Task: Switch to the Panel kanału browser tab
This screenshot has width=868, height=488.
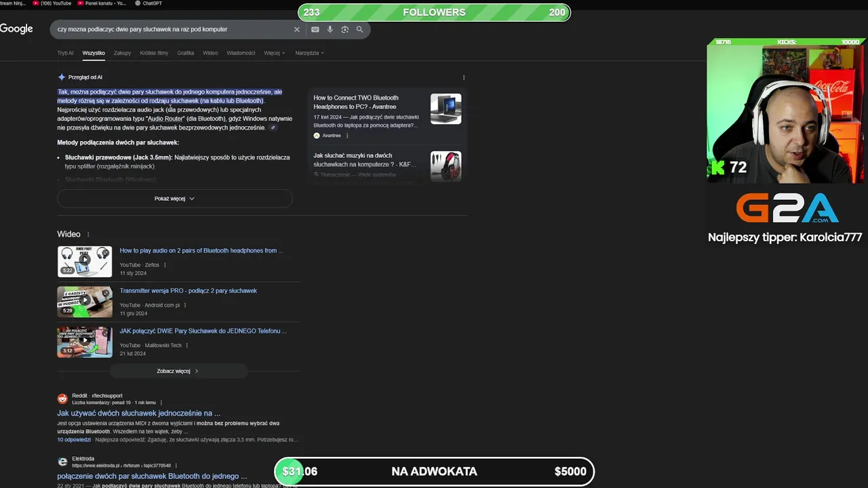Action: 102,3
